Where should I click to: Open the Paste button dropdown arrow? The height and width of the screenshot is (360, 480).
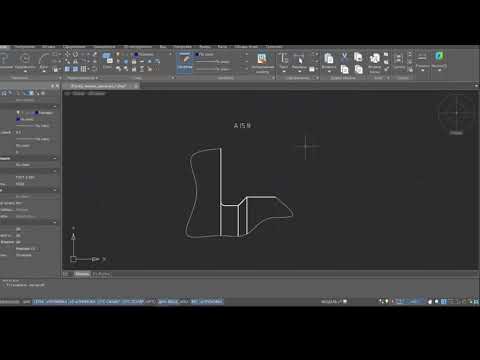pos(329,71)
